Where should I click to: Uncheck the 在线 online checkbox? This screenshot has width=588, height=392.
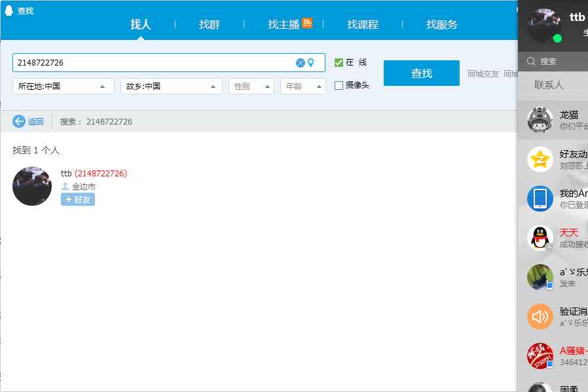point(339,62)
